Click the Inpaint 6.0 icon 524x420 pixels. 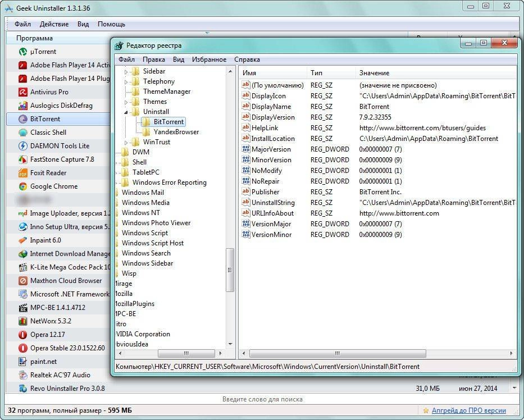[x=22, y=240]
